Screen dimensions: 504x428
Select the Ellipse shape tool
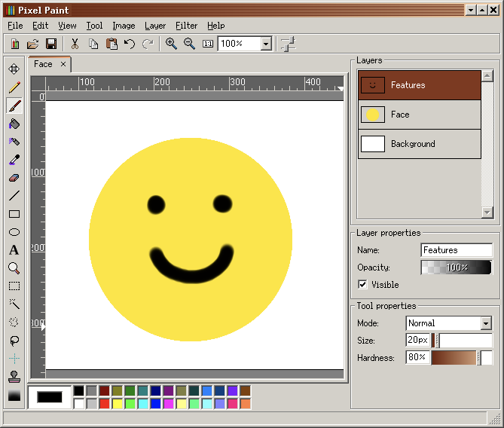(x=14, y=232)
